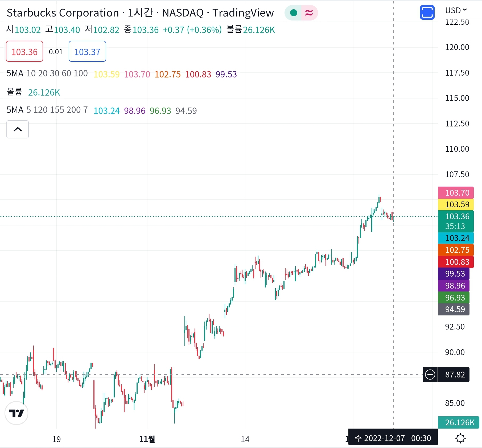Collapse the indicator legend with chevron
The image size is (482, 448).
tap(18, 129)
